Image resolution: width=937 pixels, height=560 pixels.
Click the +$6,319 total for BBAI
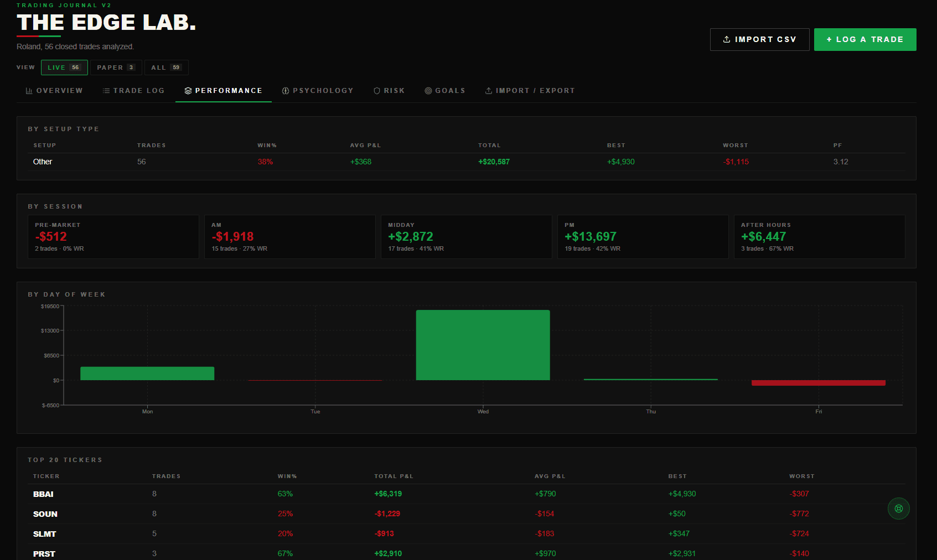[389, 494]
